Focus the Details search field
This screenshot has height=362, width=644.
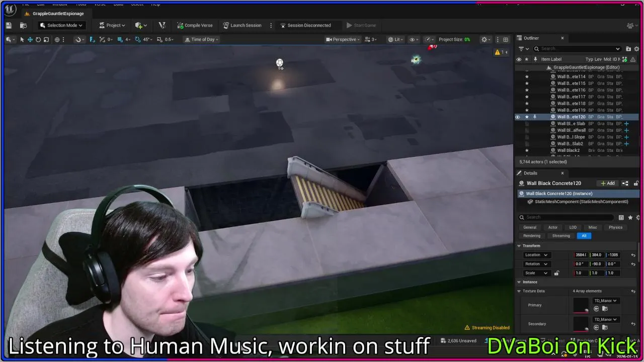[x=567, y=217]
